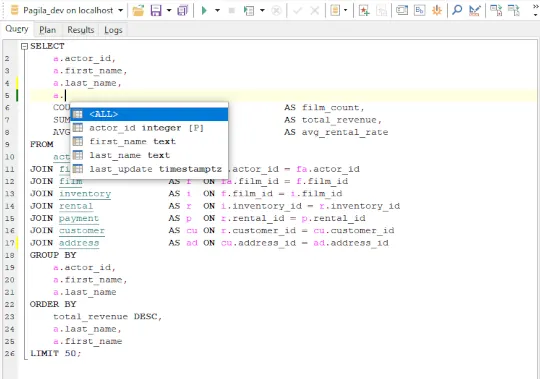
Task: Run the query with the green play button
Action: (204, 11)
